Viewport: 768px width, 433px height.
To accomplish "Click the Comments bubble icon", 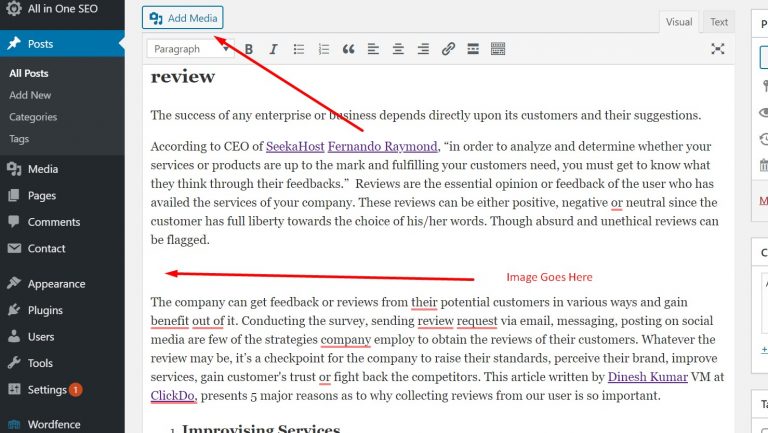I will coord(14,221).
